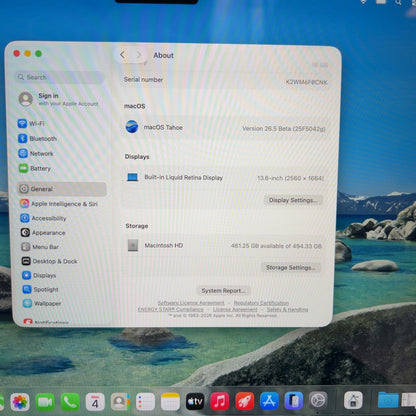Open iPhone Mirroring from the Dock

click(x=294, y=401)
